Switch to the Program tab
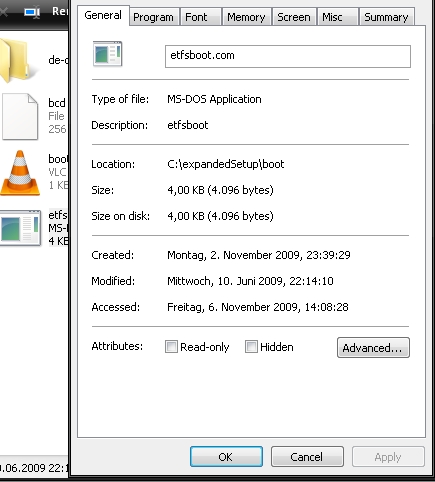 [x=153, y=17]
